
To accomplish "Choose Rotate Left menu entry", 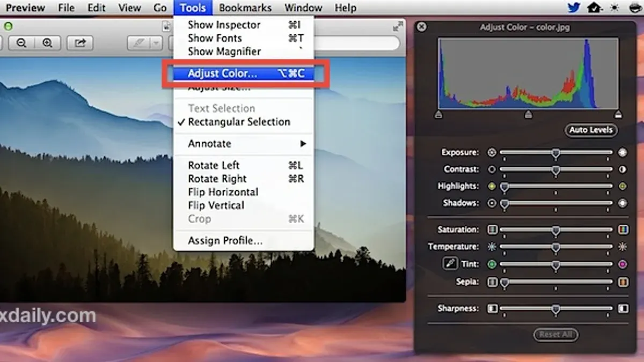I will click(x=244, y=165).
